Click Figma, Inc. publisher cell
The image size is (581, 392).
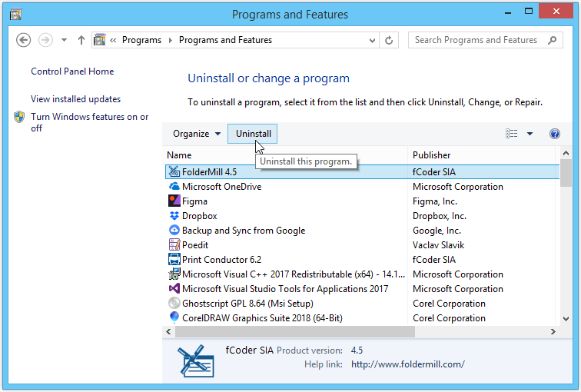pyautogui.click(x=435, y=201)
